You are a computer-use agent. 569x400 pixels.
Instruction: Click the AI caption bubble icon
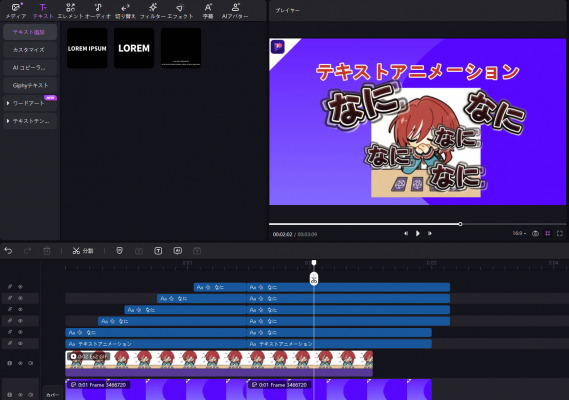177,251
